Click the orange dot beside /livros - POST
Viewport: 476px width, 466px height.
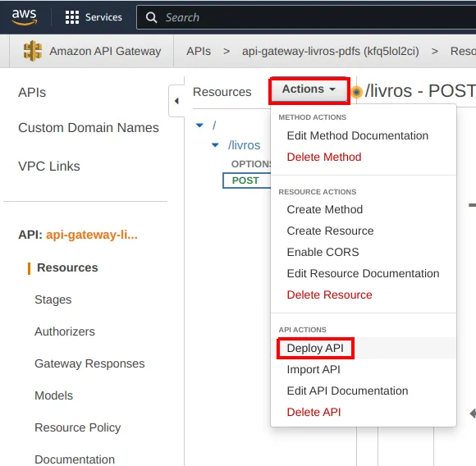(x=357, y=92)
